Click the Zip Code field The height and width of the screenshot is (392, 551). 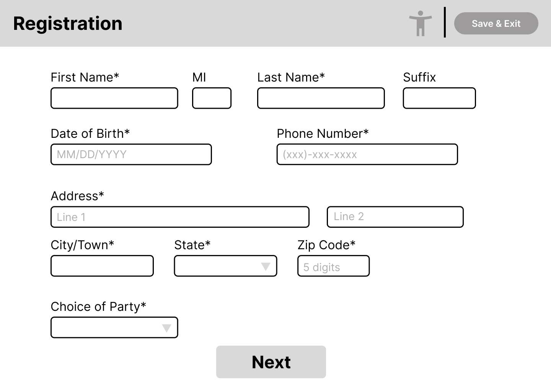point(333,266)
